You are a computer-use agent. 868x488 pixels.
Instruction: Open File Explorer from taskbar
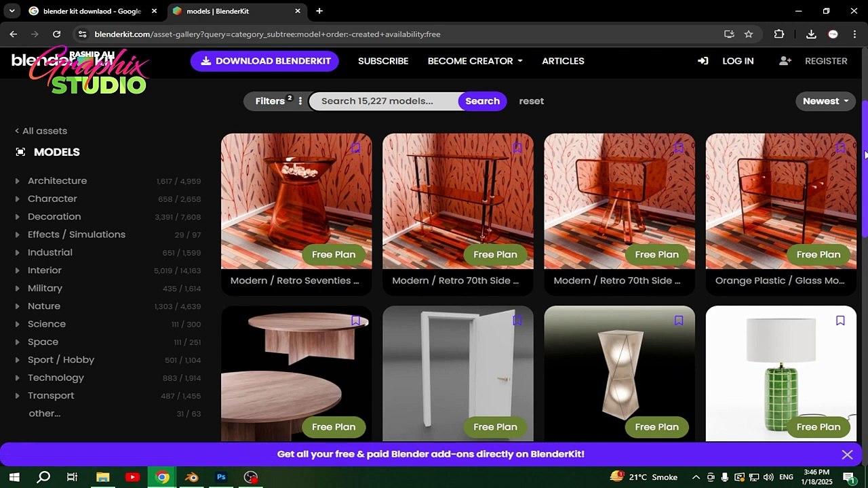[x=102, y=477]
